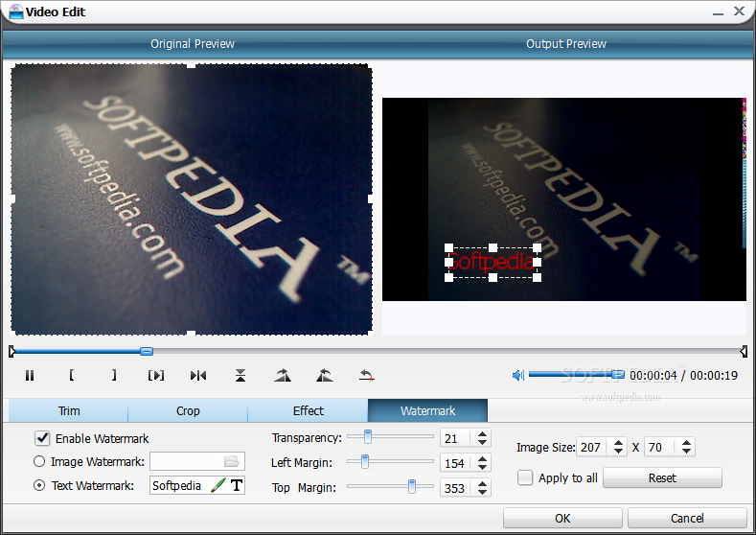Increase image height 70 up arrow

(687, 442)
